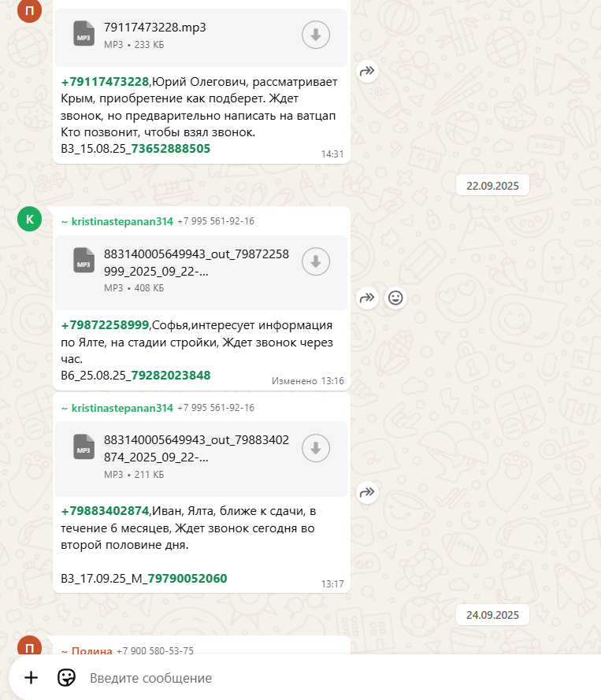Open phone link +79872258999
601x700 pixels.
[x=105, y=325]
